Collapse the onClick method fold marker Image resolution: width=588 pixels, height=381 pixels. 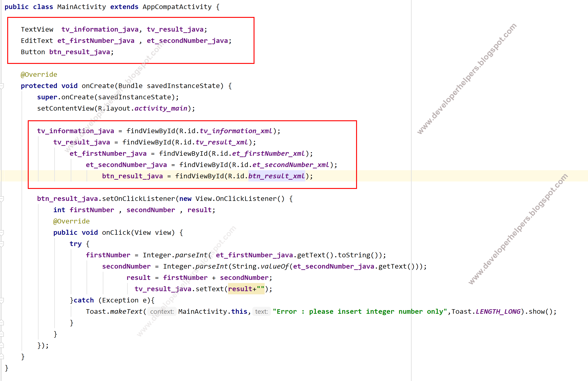(2, 233)
